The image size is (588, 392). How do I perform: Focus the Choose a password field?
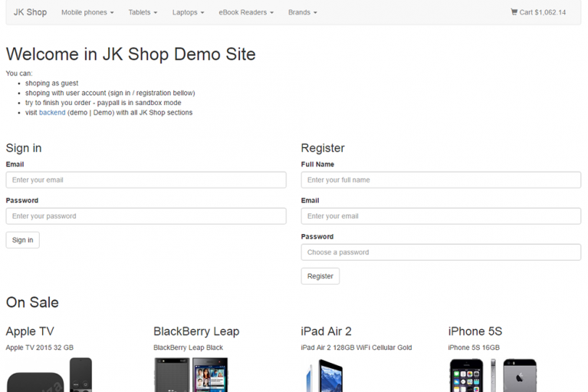point(441,252)
